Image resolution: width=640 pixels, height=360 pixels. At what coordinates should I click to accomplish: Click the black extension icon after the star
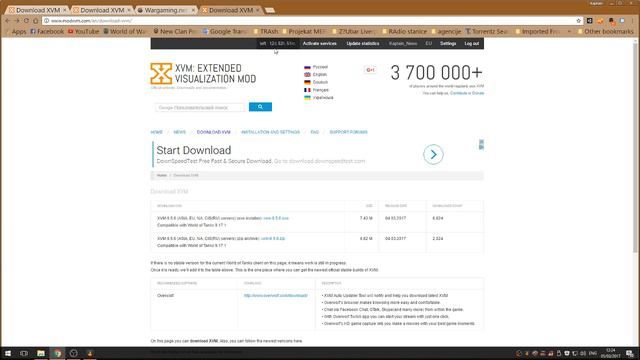pyautogui.click(x=589, y=20)
